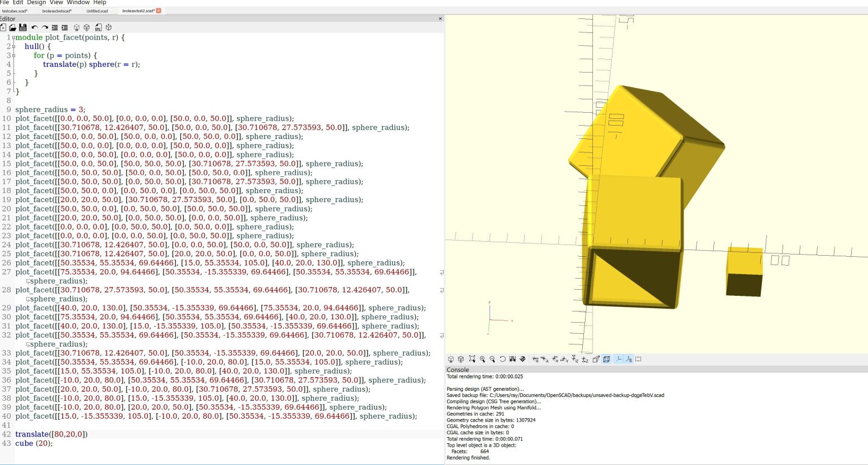
Task: Click the Zoom In magnifier in viewport toolbar
Action: click(x=482, y=359)
